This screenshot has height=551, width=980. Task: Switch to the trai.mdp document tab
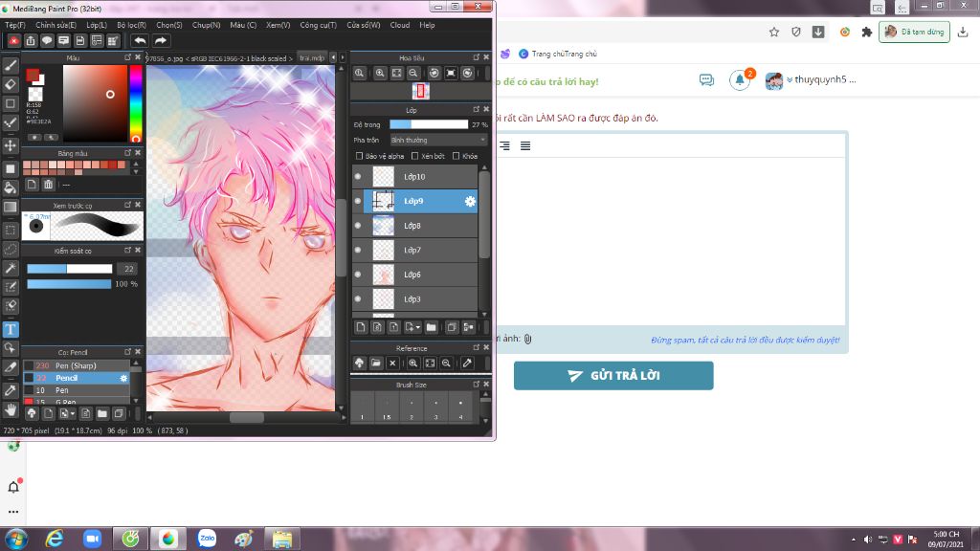coord(312,57)
